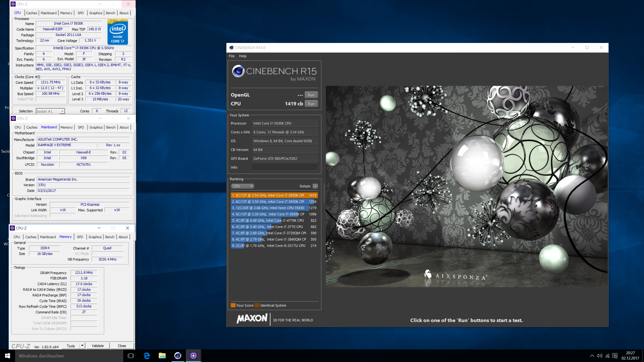Open Mainboard tab in bottom CPU-Z window
644x362 pixels.
pyautogui.click(x=48, y=237)
